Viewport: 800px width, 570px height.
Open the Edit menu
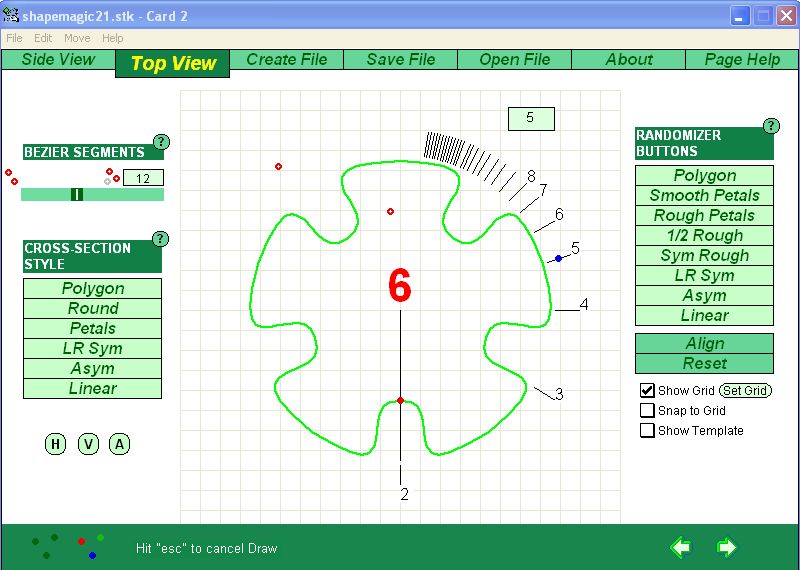pyautogui.click(x=43, y=38)
